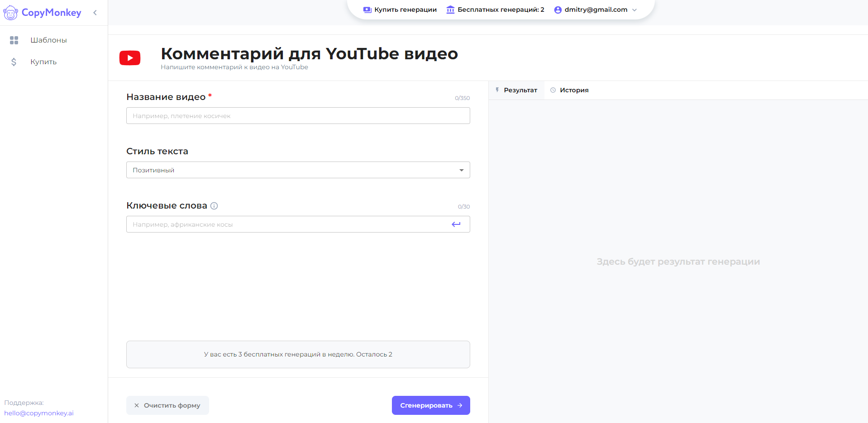Focus the Название видео input field
The image size is (868, 423).
click(298, 116)
